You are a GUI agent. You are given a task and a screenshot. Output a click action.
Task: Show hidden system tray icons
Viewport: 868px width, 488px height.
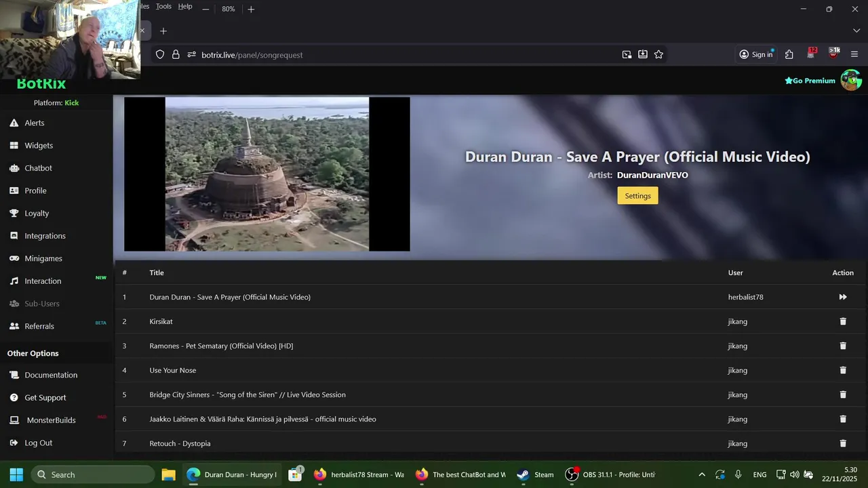(702, 474)
